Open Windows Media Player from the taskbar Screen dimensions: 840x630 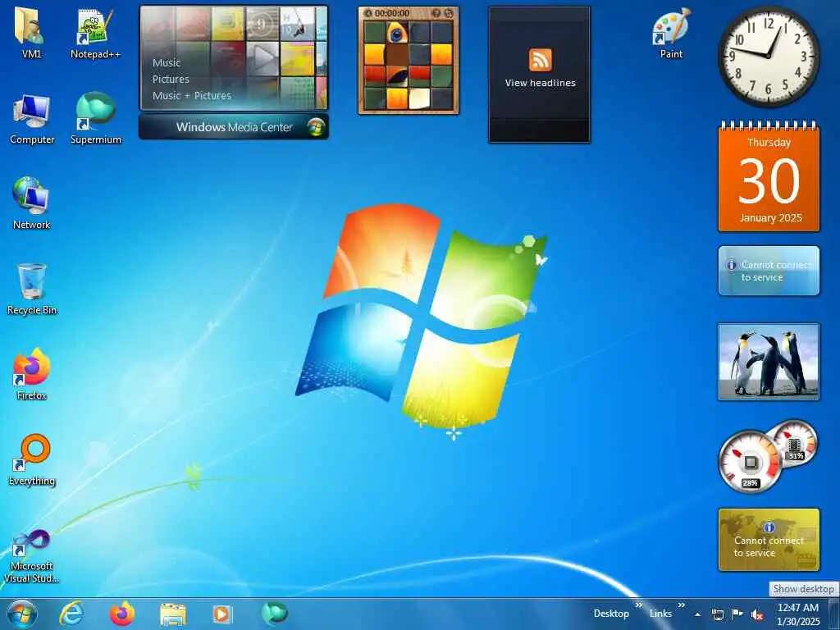point(223,614)
